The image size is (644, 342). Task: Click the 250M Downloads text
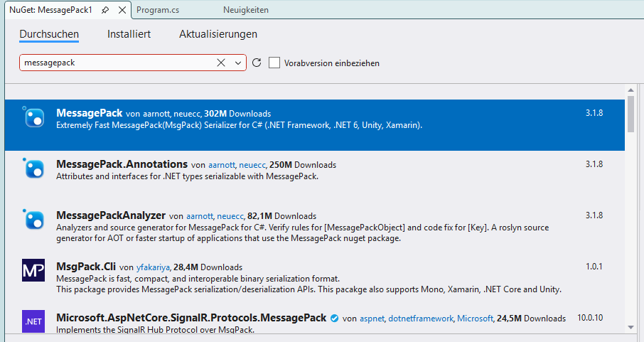[x=303, y=165]
